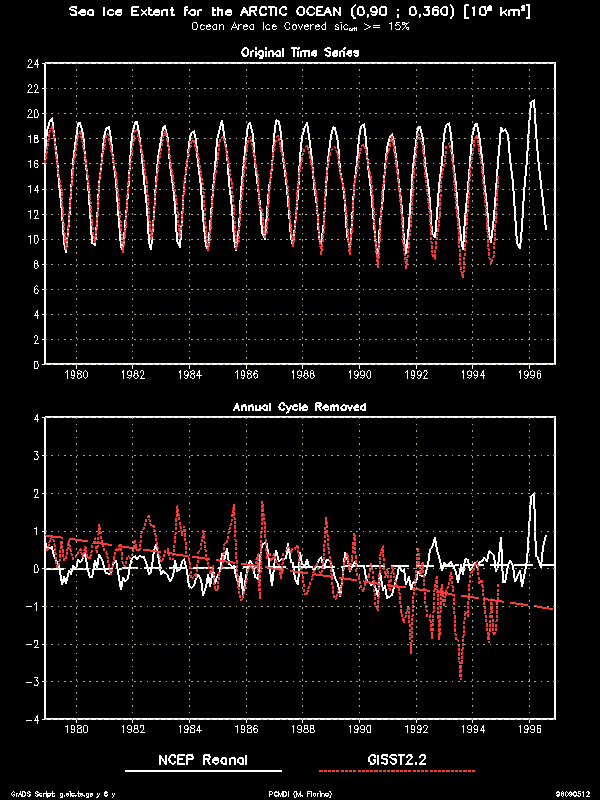Select the red dotted GISST2.2 legend line

[397, 772]
